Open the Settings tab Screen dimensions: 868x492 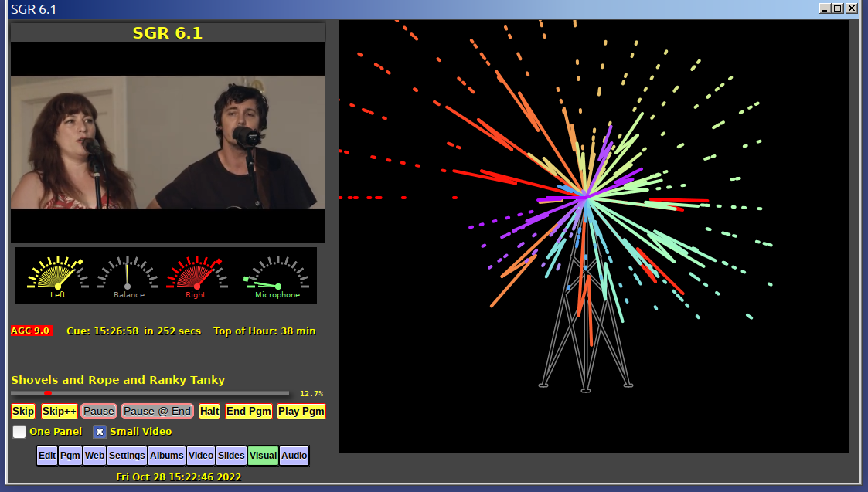pyautogui.click(x=127, y=456)
